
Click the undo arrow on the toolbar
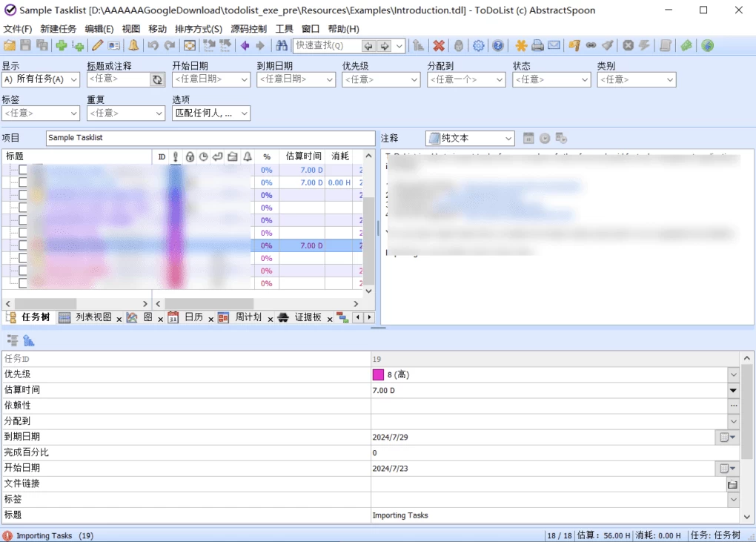(x=154, y=45)
